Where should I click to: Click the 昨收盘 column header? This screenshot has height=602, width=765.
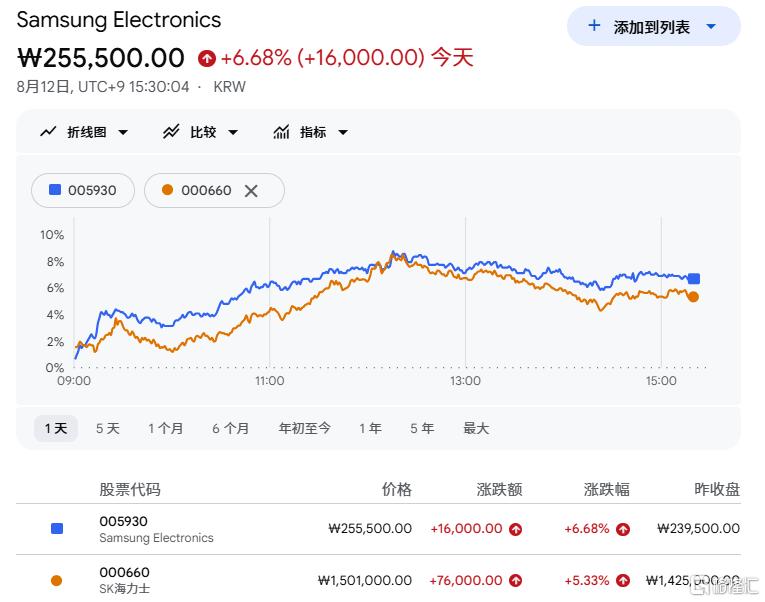[x=717, y=489]
